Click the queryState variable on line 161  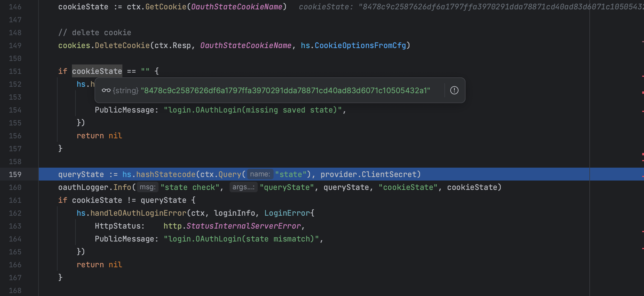pyautogui.click(x=163, y=200)
